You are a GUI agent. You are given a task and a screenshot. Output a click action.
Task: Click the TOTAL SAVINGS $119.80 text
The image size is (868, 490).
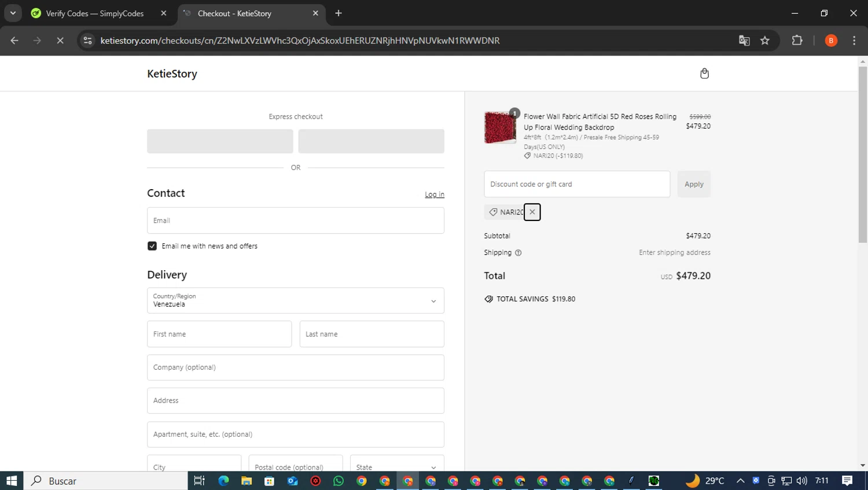click(x=536, y=299)
